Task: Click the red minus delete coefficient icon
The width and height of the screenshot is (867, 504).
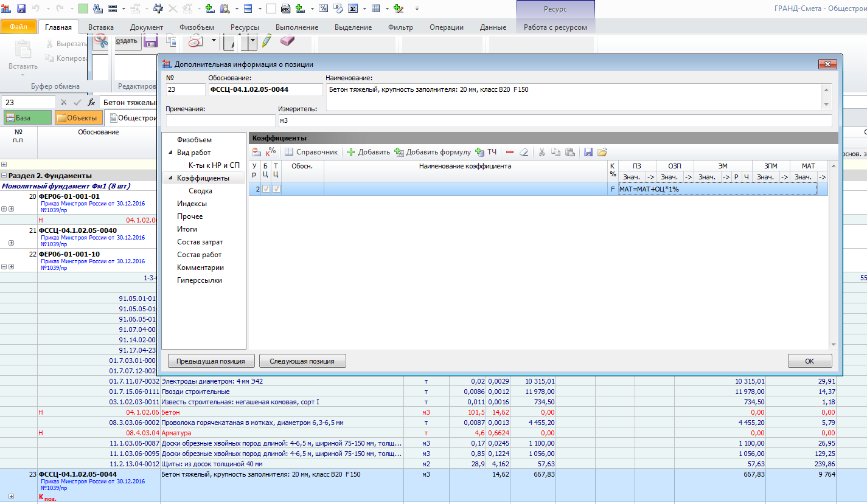Action: (509, 152)
